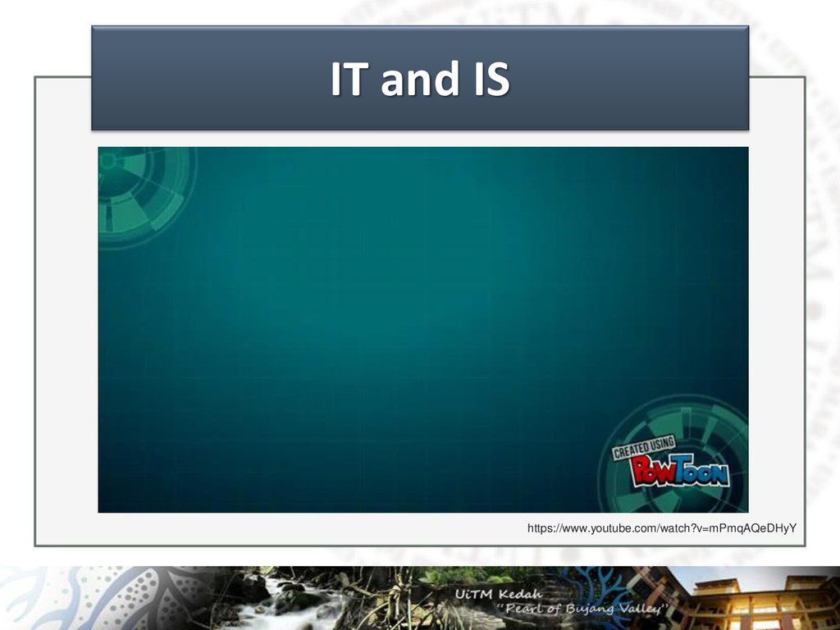840x630 pixels.
Task: Open the YouTube watch URL link
Action: pos(662,528)
